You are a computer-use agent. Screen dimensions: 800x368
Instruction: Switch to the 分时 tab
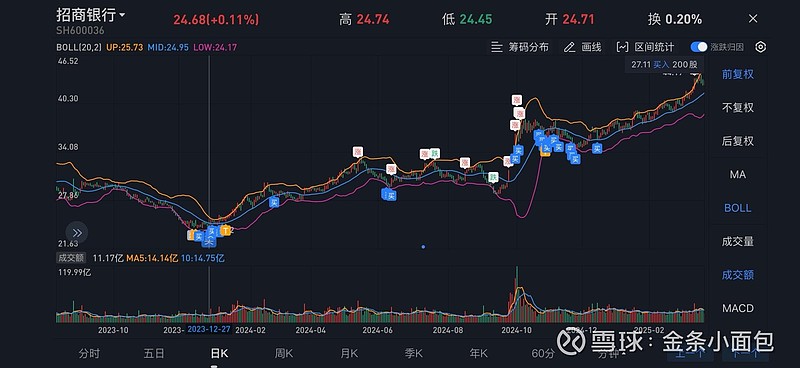click(x=89, y=353)
